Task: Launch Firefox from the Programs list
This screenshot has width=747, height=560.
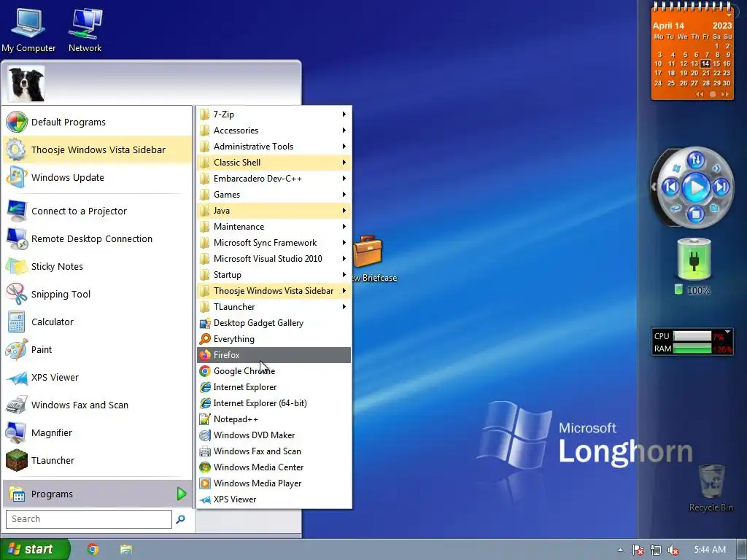Action: click(x=274, y=355)
